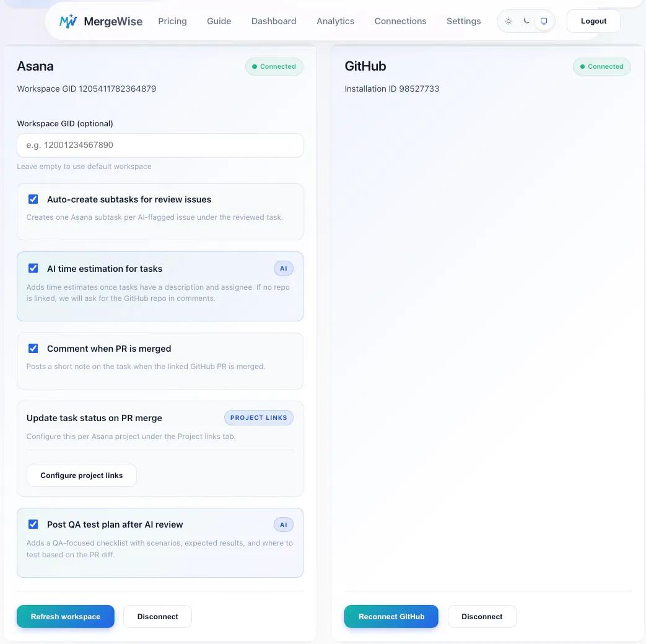Switch to dark theme moon icon
646x644 pixels.
pos(526,21)
